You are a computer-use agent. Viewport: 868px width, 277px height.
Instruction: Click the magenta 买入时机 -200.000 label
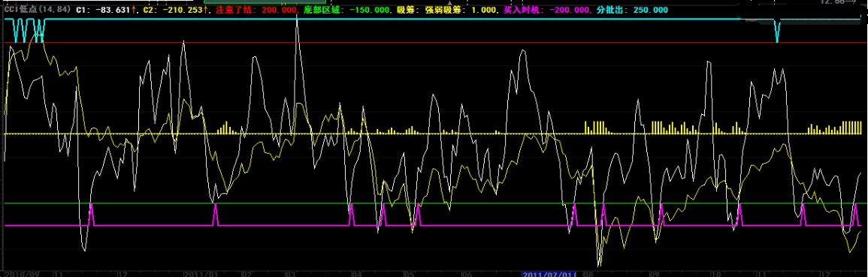(x=547, y=10)
